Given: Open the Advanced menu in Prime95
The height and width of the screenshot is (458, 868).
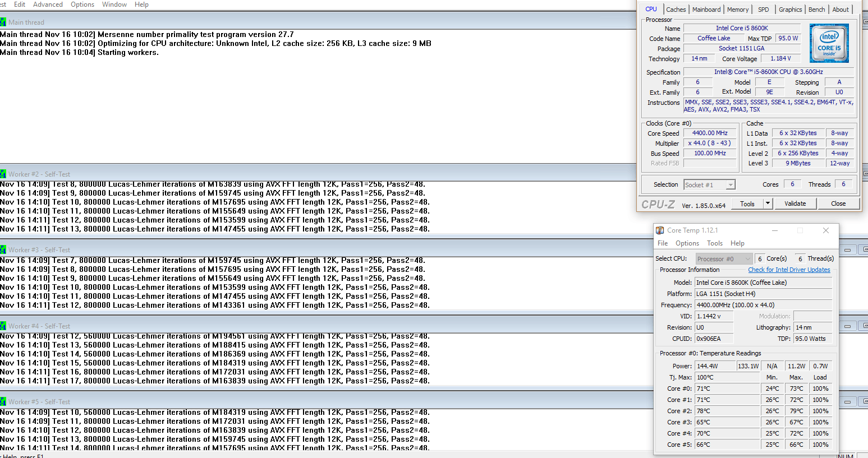Looking at the screenshot, I should [x=48, y=4].
